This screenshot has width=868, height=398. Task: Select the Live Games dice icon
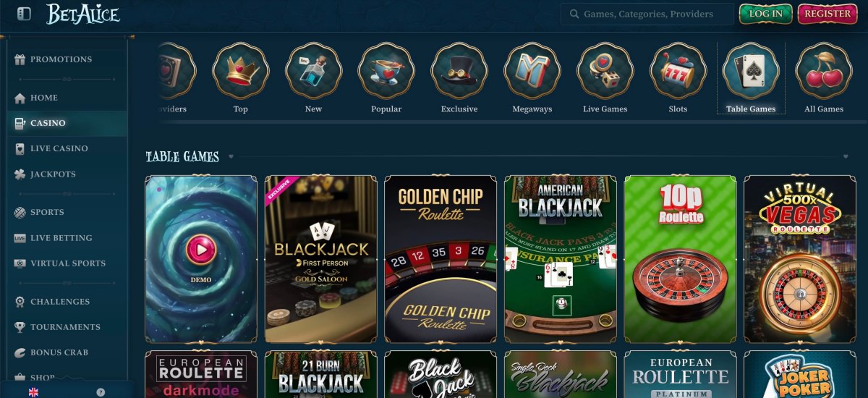click(x=605, y=71)
